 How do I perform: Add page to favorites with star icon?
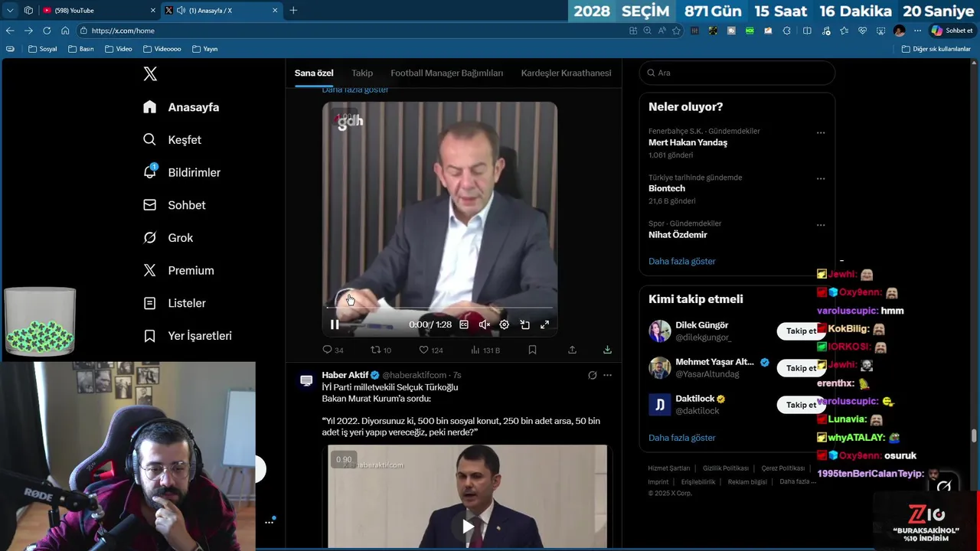(x=676, y=31)
